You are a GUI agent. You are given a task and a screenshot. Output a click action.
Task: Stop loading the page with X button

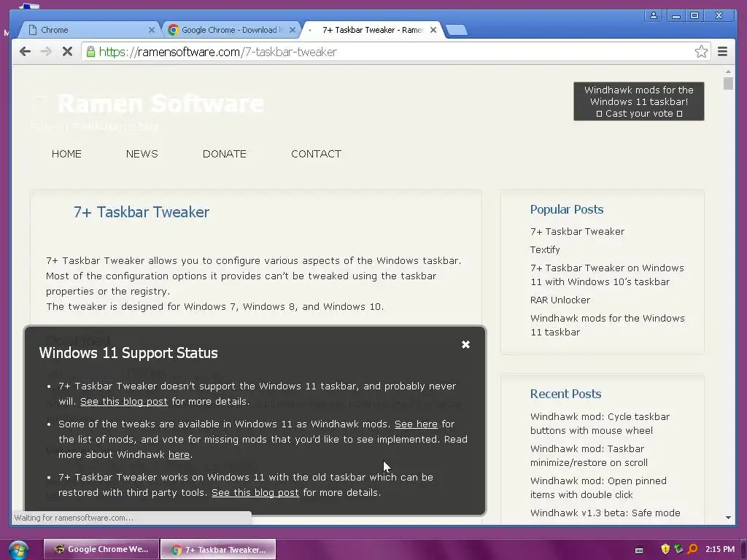point(67,52)
